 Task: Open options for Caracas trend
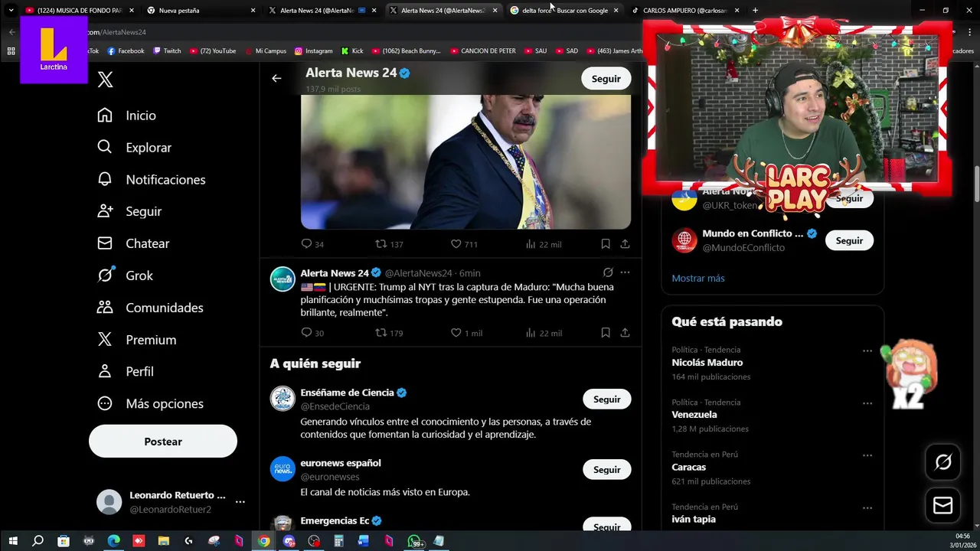pos(867,455)
